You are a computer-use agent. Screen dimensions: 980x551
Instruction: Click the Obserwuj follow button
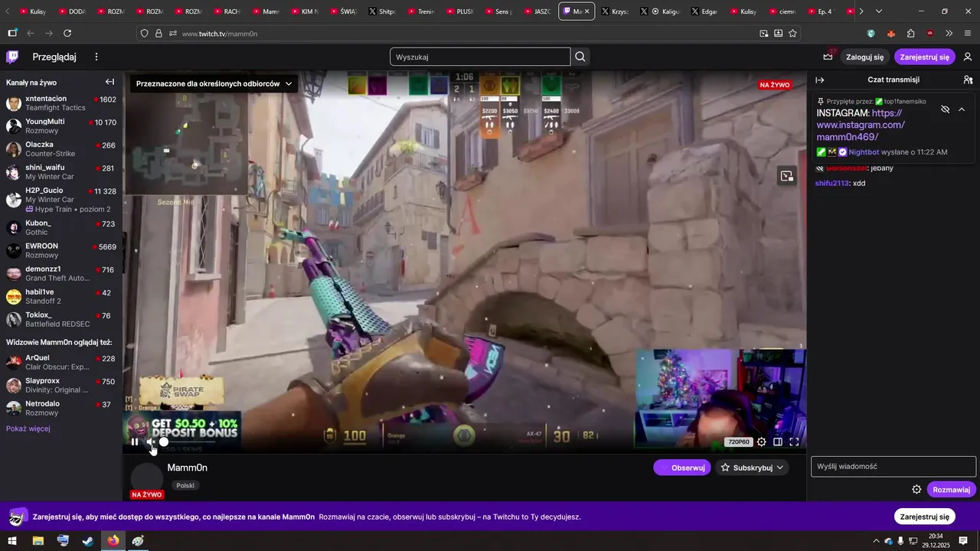coord(682,468)
